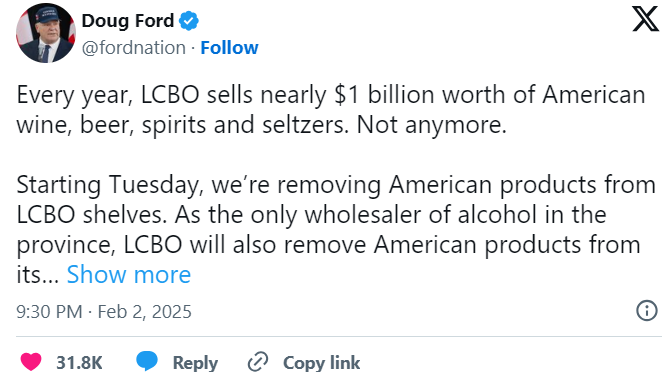This screenshot has width=669, height=374.
Task: Open Doug Ford's profile picture
Action: (x=46, y=33)
